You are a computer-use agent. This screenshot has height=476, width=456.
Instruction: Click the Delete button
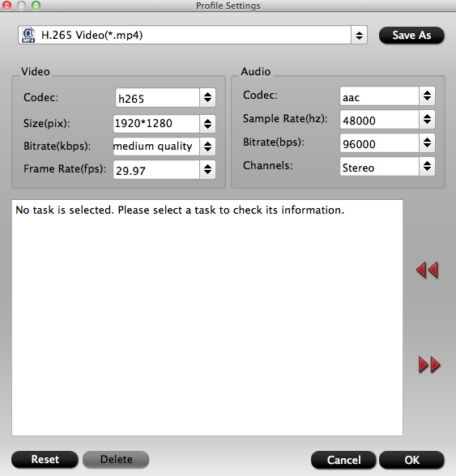(x=116, y=459)
